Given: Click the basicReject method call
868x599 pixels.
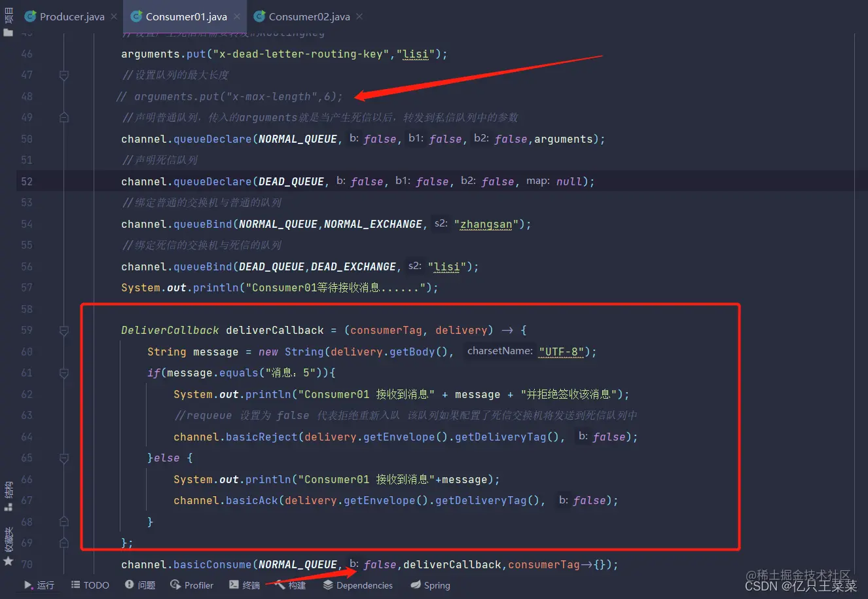Looking at the screenshot, I should click(x=262, y=437).
